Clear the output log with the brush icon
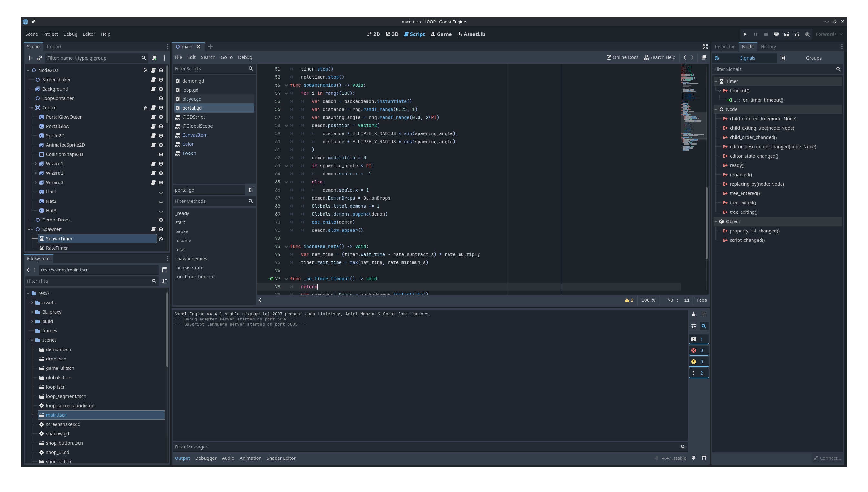Screen dimensions: 868x492 (694, 314)
